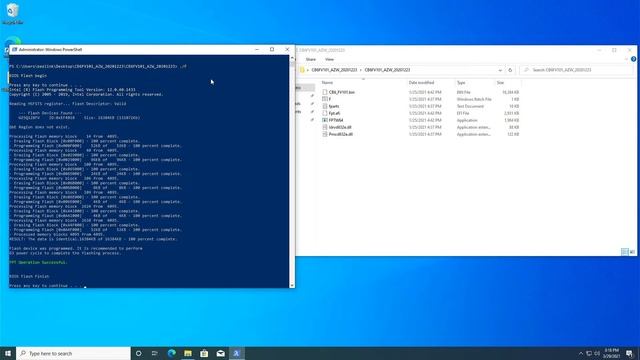Sort files by Size column

click(500, 83)
